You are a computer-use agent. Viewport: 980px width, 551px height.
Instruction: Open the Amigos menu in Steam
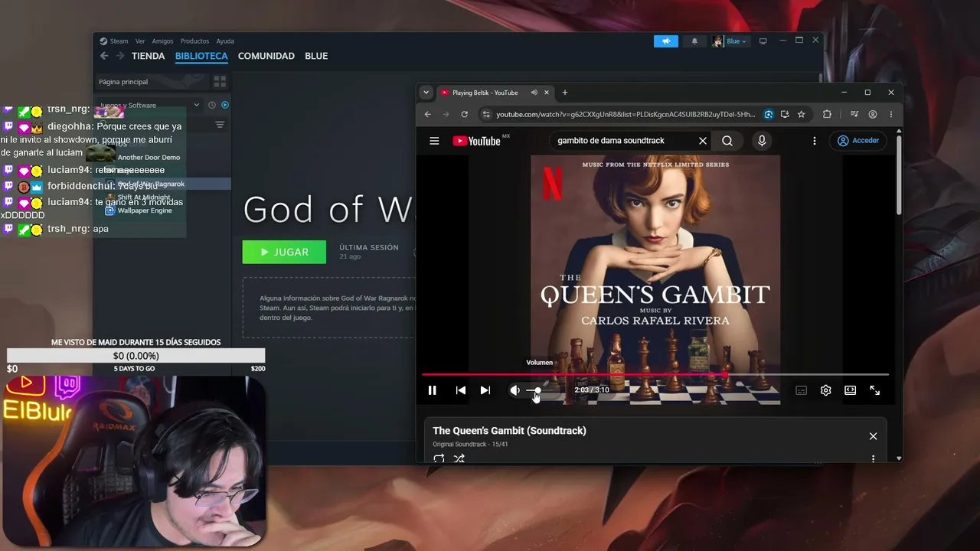(162, 41)
